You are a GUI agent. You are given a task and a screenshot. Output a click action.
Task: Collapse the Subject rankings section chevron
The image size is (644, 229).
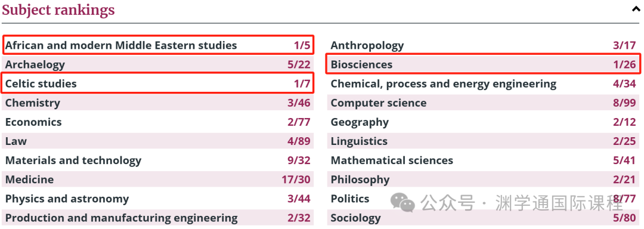(x=636, y=10)
